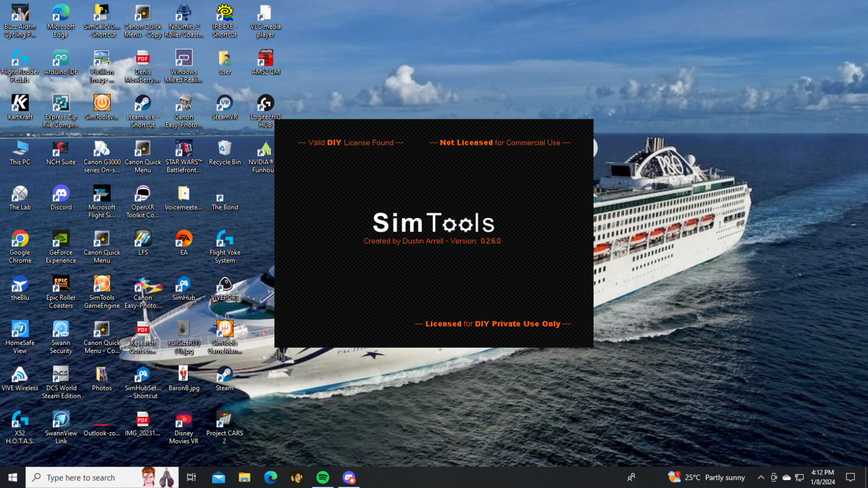868x488 pixels.
Task: Open the NCH Suite desktop icon
Action: click(61, 152)
